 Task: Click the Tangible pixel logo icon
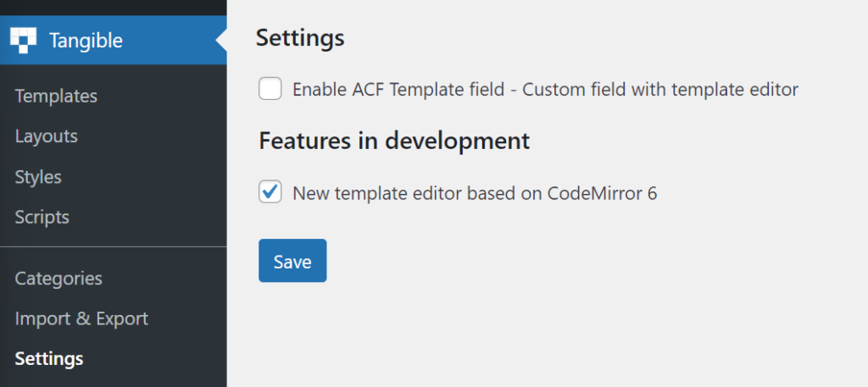click(23, 41)
